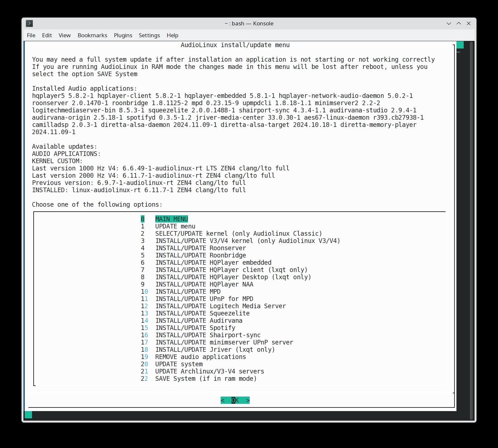Select REMOVE audio applications
The image size is (498, 448).
coord(193,357)
